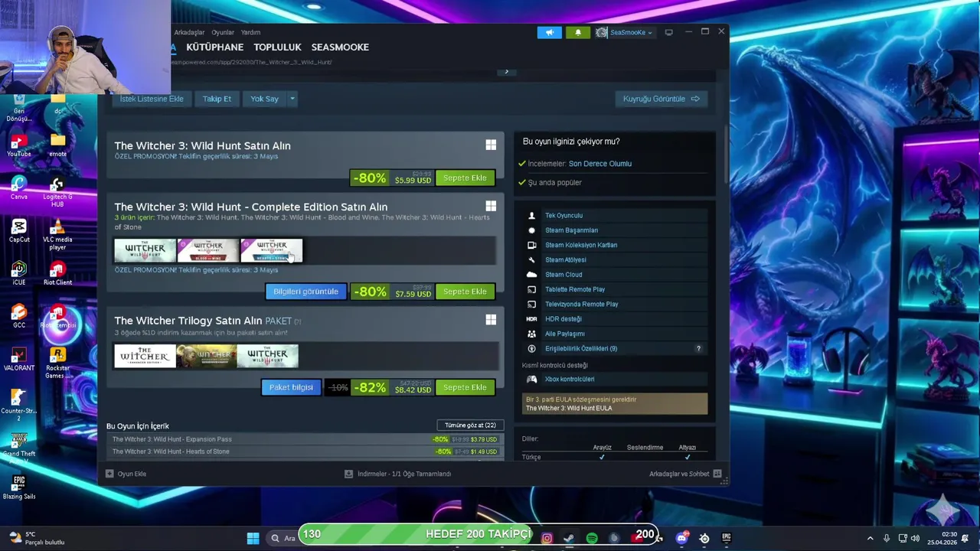Image resolution: width=980 pixels, height=551 pixels.
Task: Click the Tablette Remote Play icon
Action: coord(531,289)
